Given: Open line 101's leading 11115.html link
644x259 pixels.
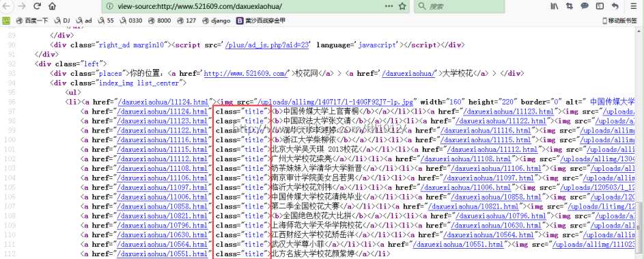Looking at the screenshot, I should coord(163,149).
